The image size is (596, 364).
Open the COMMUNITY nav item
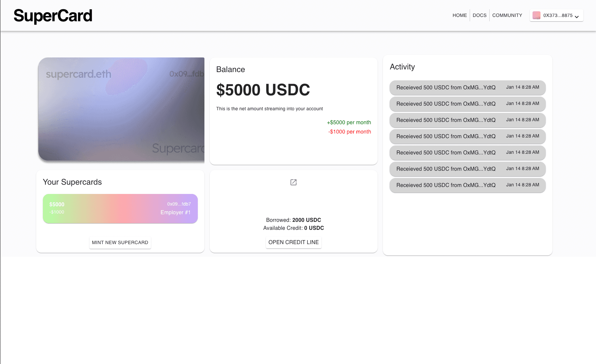pyautogui.click(x=507, y=15)
